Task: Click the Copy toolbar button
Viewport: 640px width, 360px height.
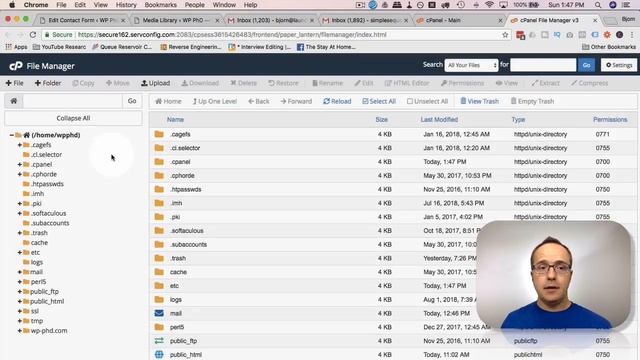Action: [83, 83]
